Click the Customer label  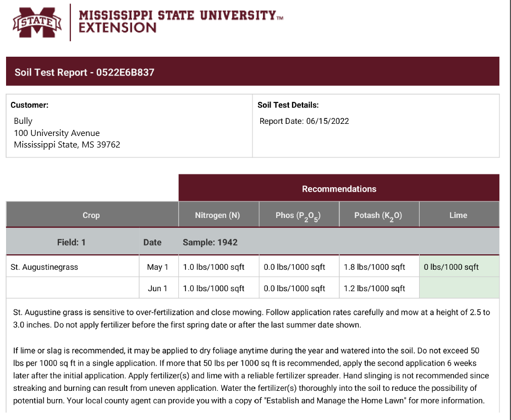point(29,105)
